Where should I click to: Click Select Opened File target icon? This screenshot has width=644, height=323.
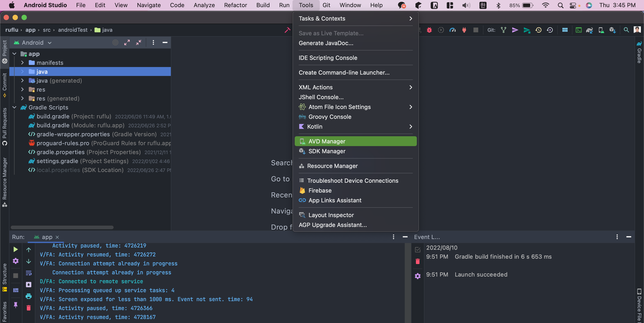(x=115, y=42)
